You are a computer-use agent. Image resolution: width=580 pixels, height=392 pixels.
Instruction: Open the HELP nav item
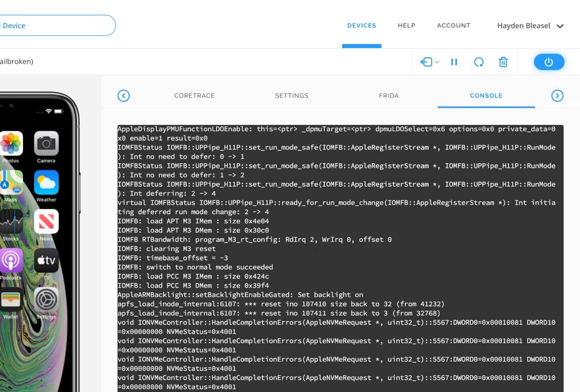(x=407, y=25)
